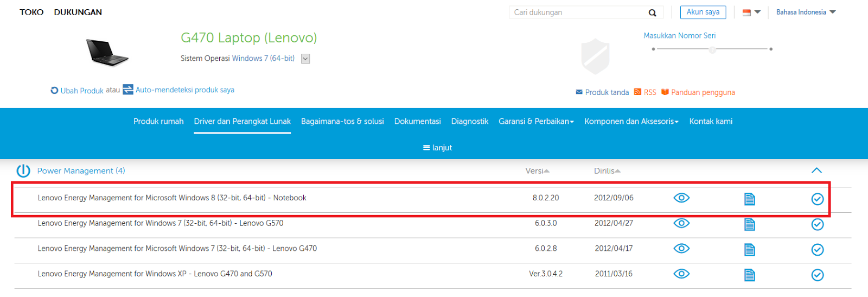Screen dimensions: 868x297
Task: Click checkmark circle for Lenovo G570 row
Action: click(818, 224)
